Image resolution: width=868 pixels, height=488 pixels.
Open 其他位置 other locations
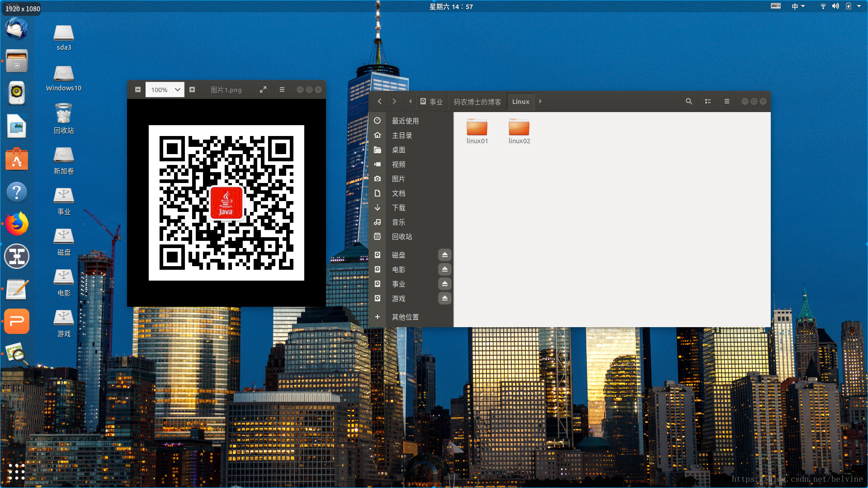coord(411,317)
